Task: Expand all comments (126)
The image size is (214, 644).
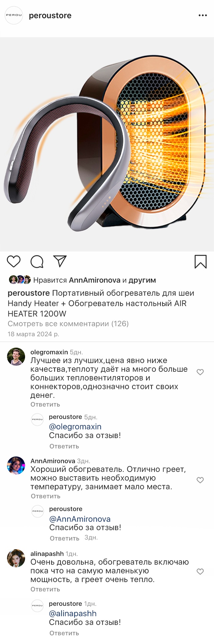Action: [68, 324]
